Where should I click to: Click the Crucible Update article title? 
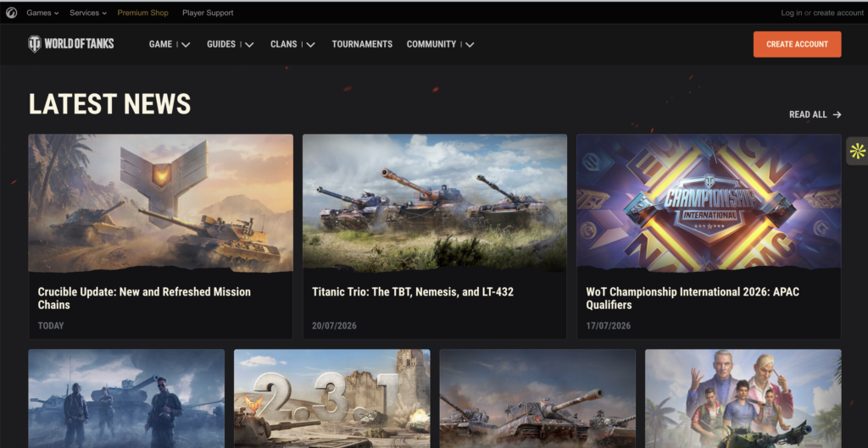(144, 298)
